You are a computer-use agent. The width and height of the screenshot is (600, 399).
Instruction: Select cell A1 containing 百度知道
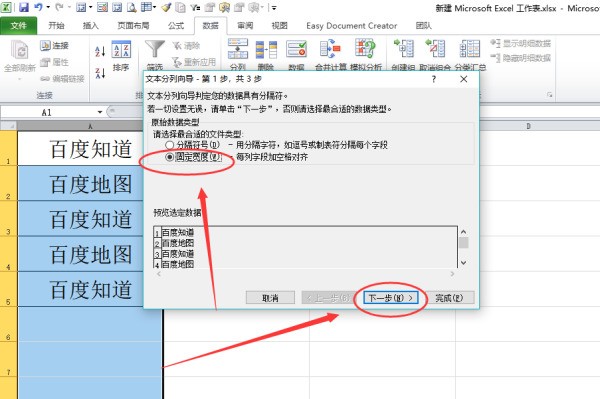tap(80, 148)
